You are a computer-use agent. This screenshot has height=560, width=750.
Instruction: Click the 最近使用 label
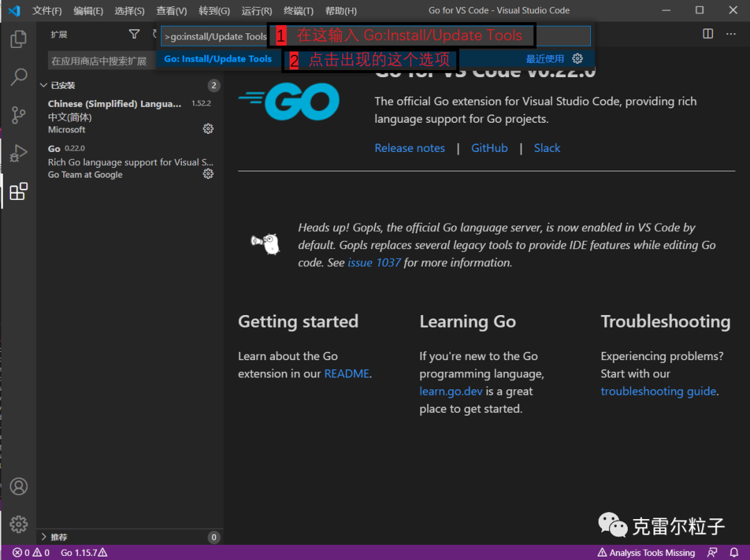coord(545,59)
